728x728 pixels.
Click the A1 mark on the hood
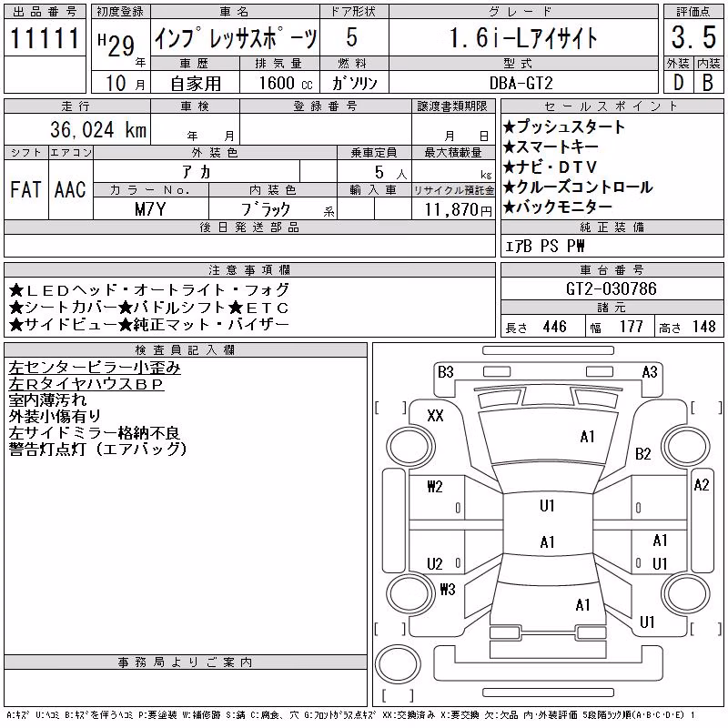[587, 437]
